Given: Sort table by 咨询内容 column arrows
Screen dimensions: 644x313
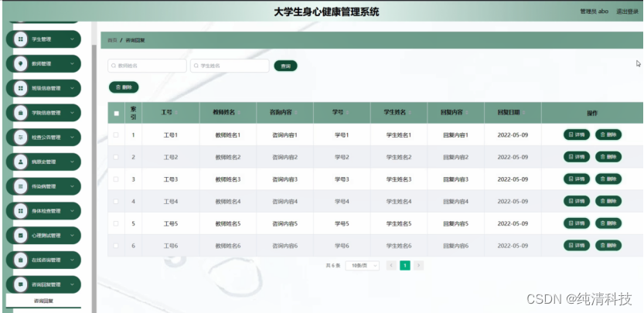Looking at the screenshot, I should (295, 113).
